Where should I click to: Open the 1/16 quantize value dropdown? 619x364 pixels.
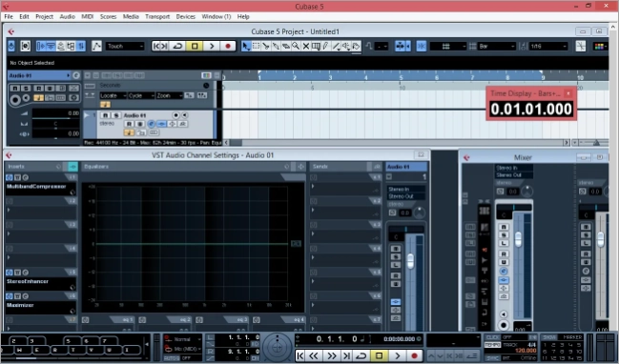(547, 46)
